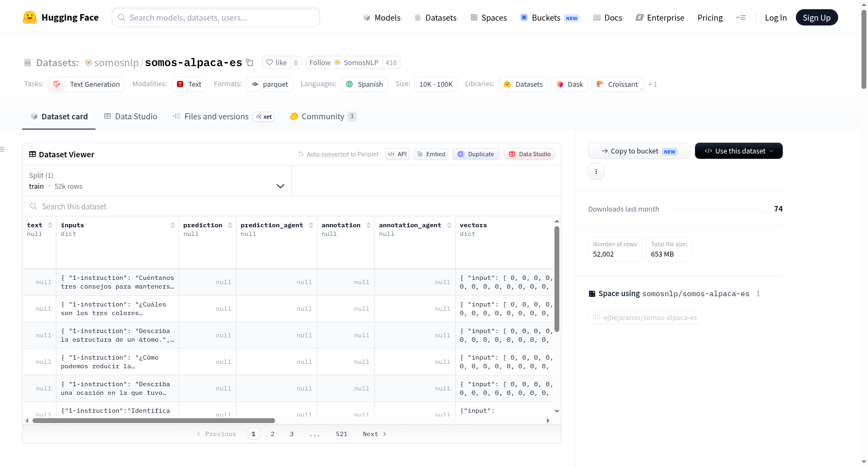Click the Croissant library tag
Screen dimensions: 868x467
[617, 84]
